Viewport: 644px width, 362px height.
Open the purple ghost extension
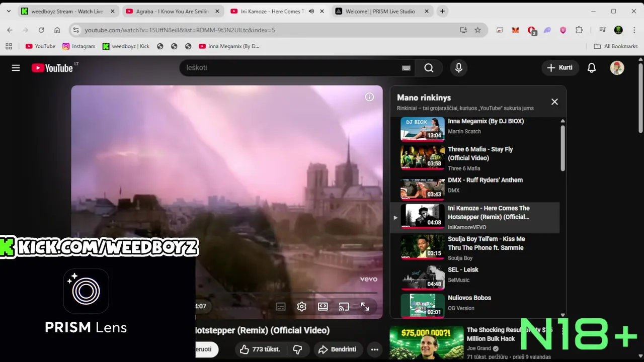pos(547,30)
